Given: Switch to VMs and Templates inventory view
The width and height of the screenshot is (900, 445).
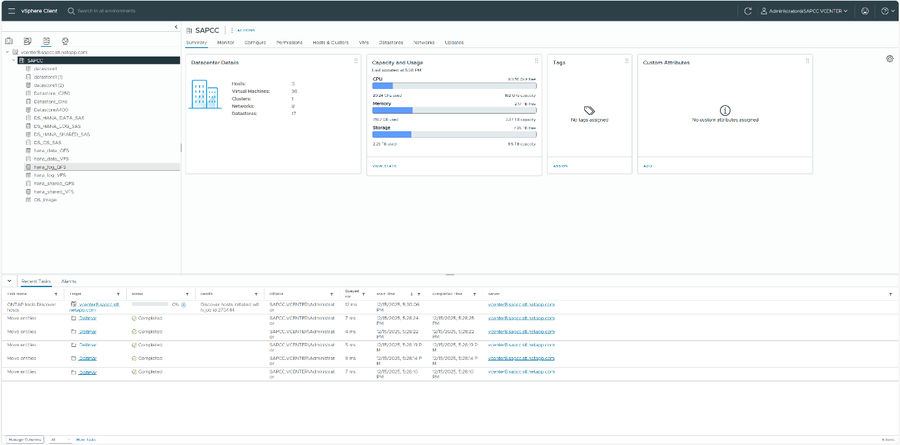Looking at the screenshot, I should click(27, 41).
